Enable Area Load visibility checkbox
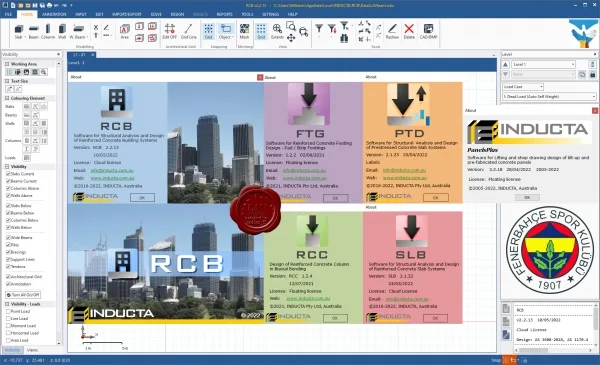 pos(8,340)
